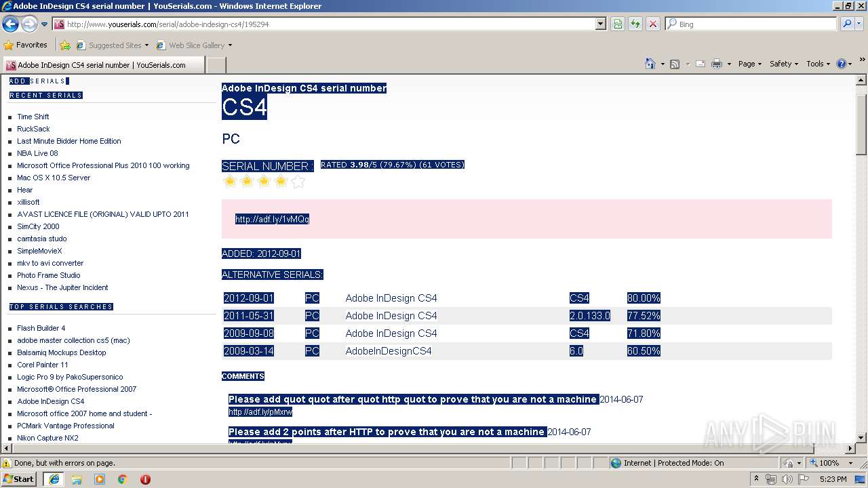Select the Adobe InDesign CS4 serial tab
The image size is (868, 488).
[103, 65]
